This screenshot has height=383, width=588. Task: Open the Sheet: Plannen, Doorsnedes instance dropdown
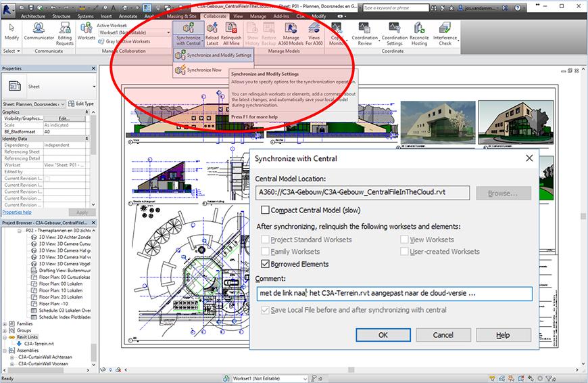click(x=63, y=104)
